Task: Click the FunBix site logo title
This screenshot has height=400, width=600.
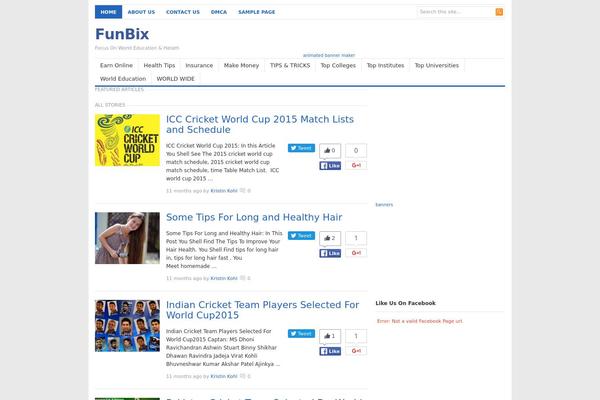Action: point(122,34)
